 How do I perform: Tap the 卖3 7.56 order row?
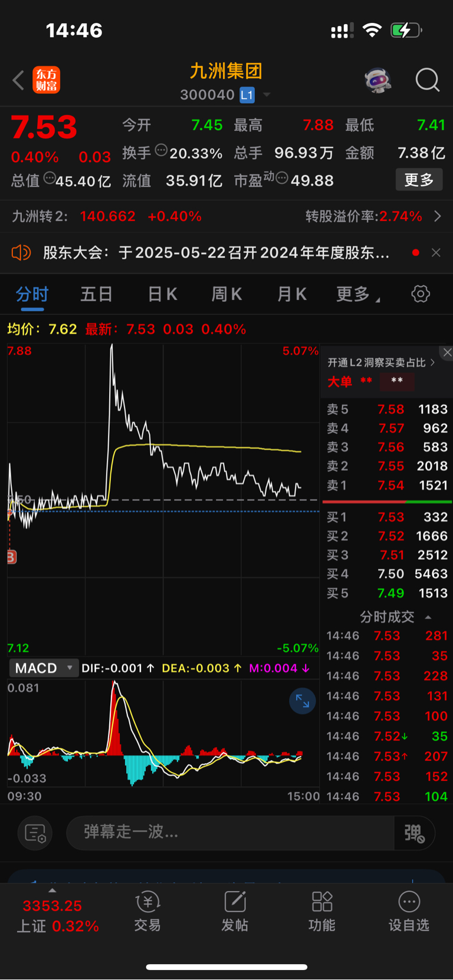click(387, 447)
